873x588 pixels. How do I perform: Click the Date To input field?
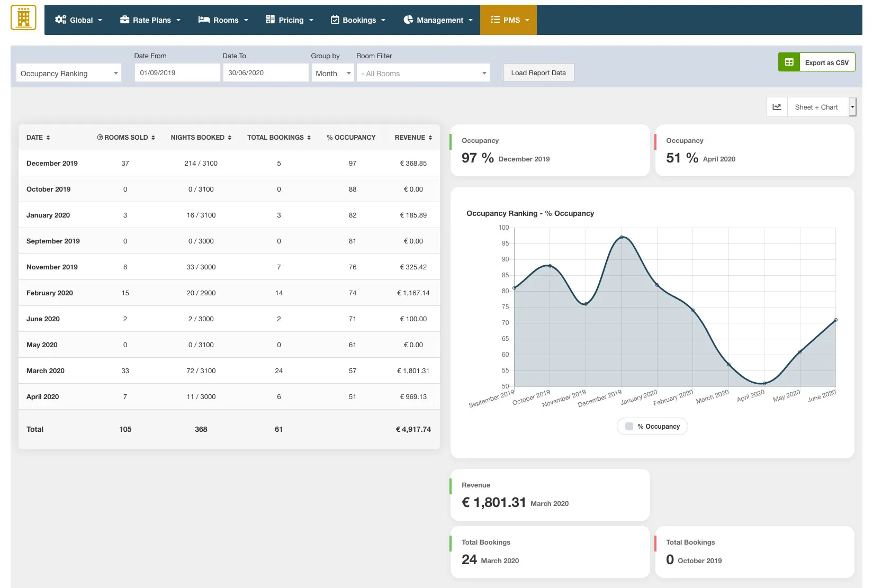pyautogui.click(x=265, y=73)
